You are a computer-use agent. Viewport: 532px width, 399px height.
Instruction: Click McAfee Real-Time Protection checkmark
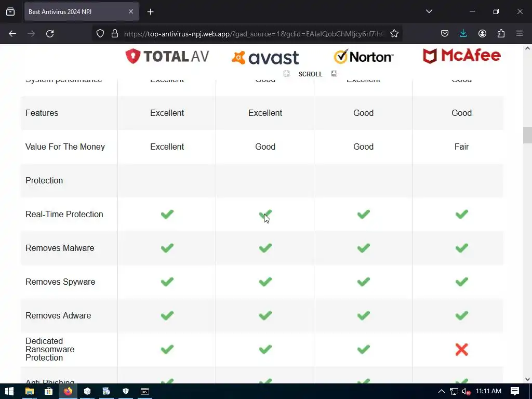click(x=461, y=214)
